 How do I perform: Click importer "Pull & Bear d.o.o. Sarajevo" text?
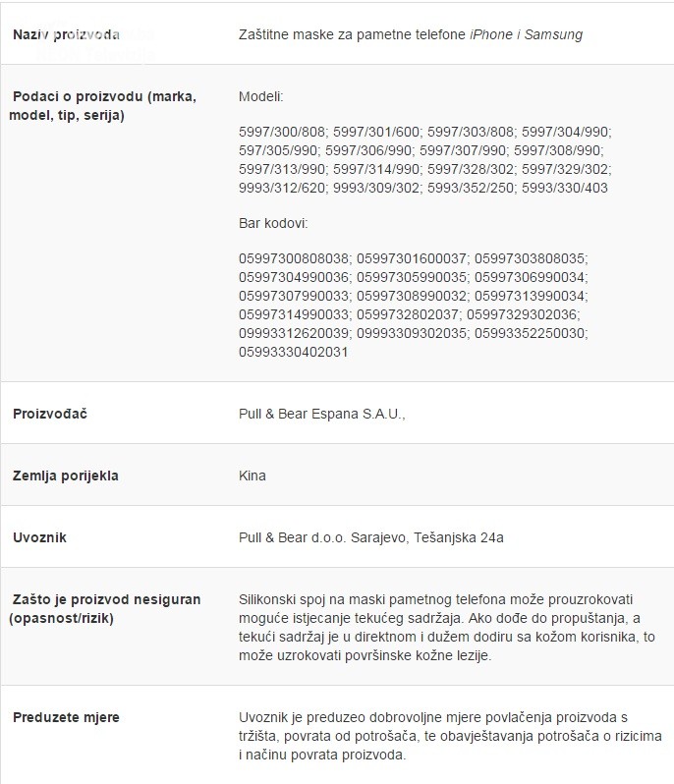click(324, 537)
